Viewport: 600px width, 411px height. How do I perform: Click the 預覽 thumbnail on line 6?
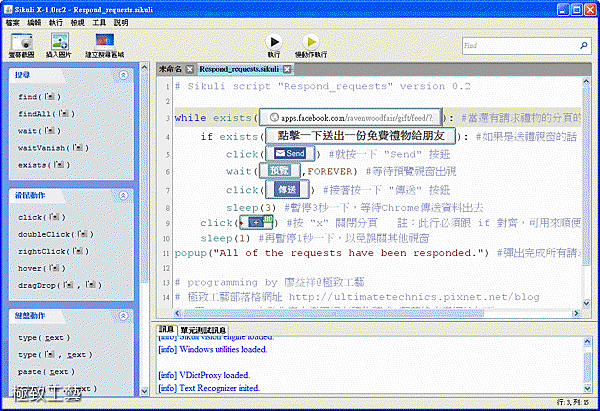click(280, 171)
